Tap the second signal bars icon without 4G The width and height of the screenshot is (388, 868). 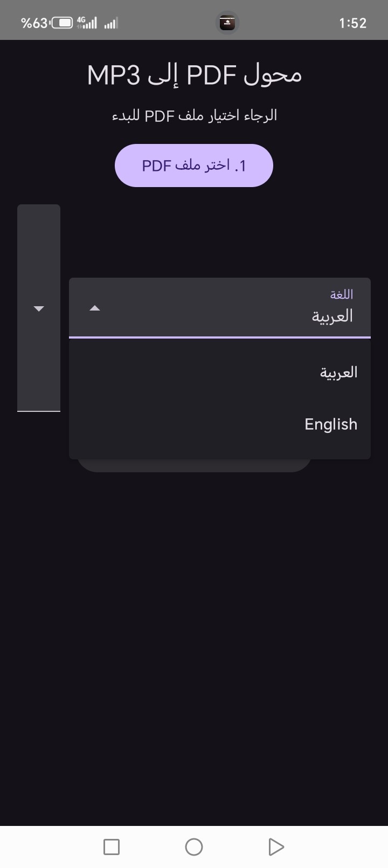pos(111,23)
